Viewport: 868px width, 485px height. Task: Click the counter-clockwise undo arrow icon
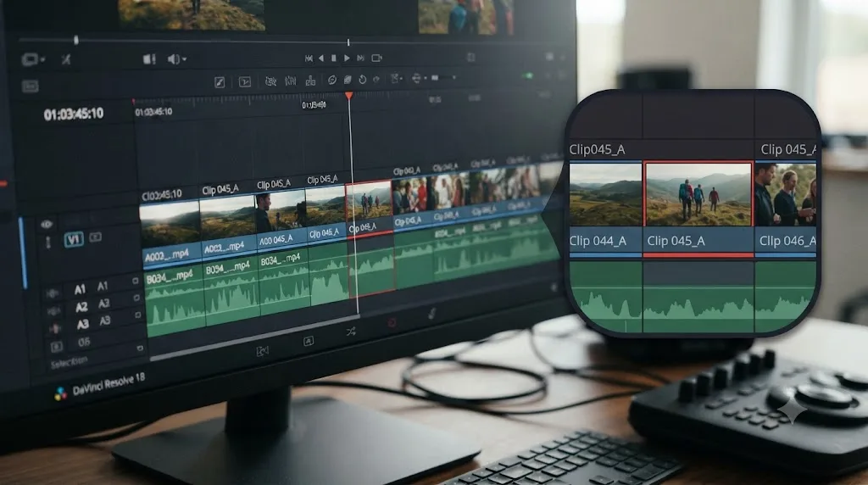pyautogui.click(x=363, y=80)
